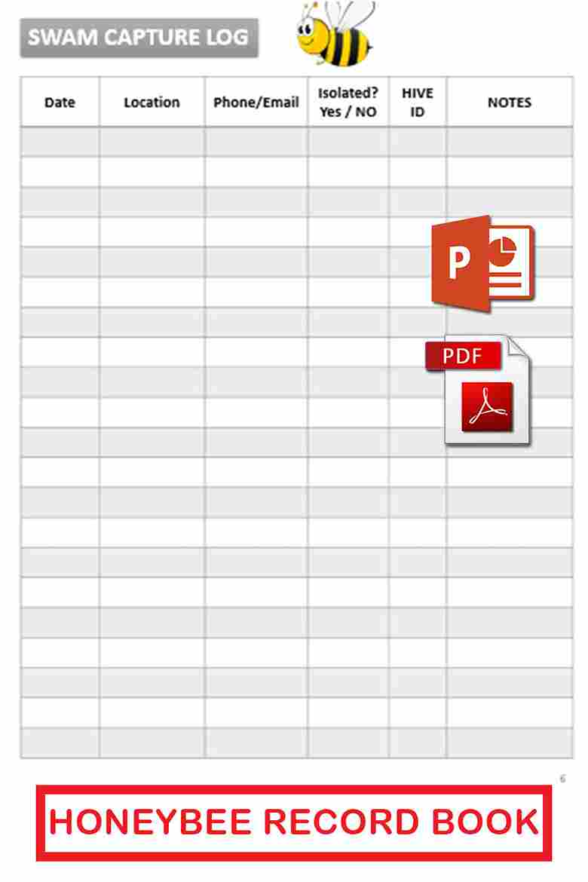588x882 pixels.
Task: Select the Date column header
Action: [x=60, y=103]
